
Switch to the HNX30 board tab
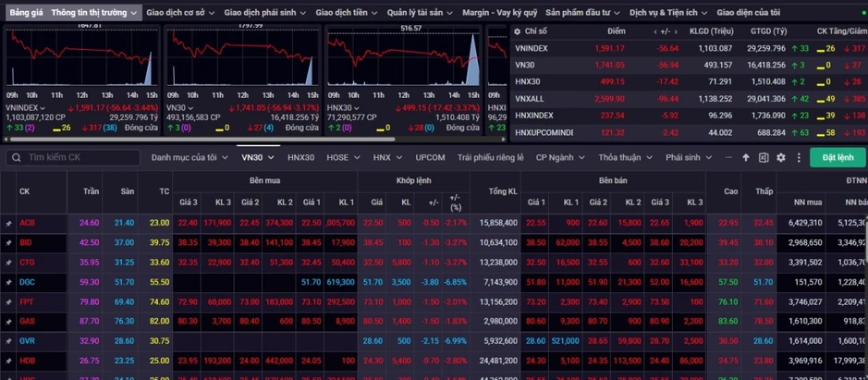(x=300, y=157)
